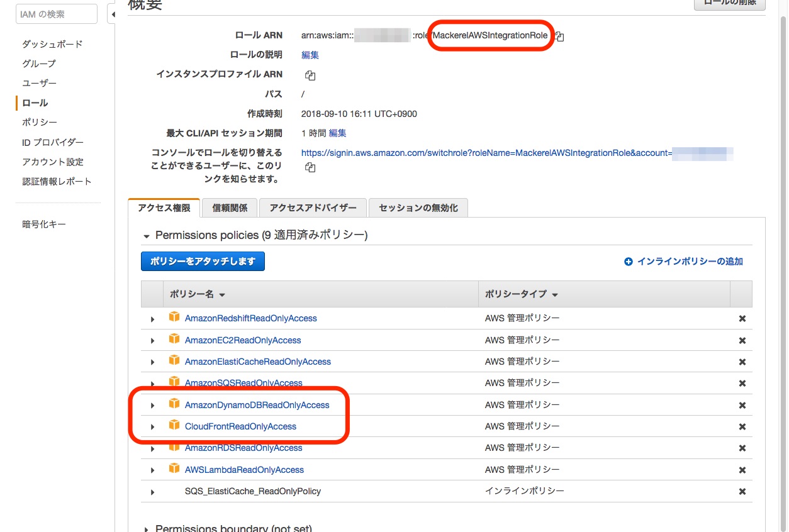Open CloudFrontReadOnlyAccess policy link
This screenshot has height=532, width=789.
240,426
